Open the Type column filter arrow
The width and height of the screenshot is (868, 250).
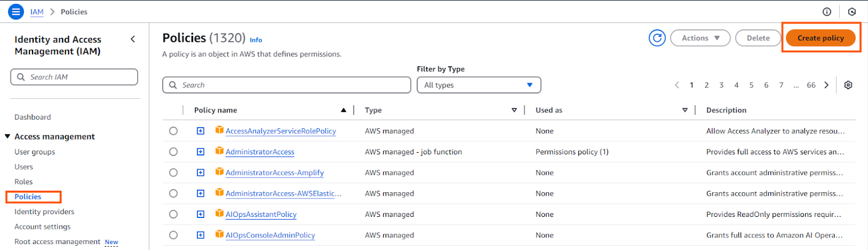pyautogui.click(x=514, y=110)
